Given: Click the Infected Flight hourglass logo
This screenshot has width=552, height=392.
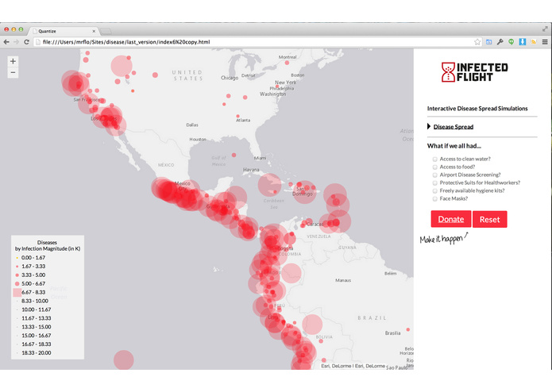Looking at the screenshot, I should pos(448,72).
